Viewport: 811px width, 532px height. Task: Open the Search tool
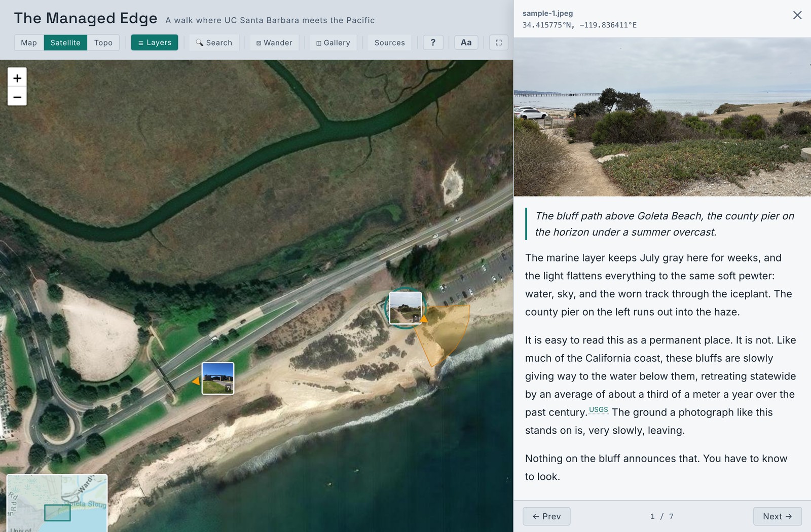pyautogui.click(x=214, y=43)
